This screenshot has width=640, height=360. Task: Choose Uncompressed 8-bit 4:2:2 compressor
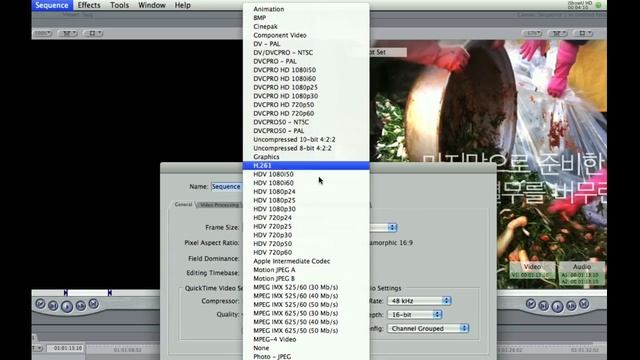point(306,148)
